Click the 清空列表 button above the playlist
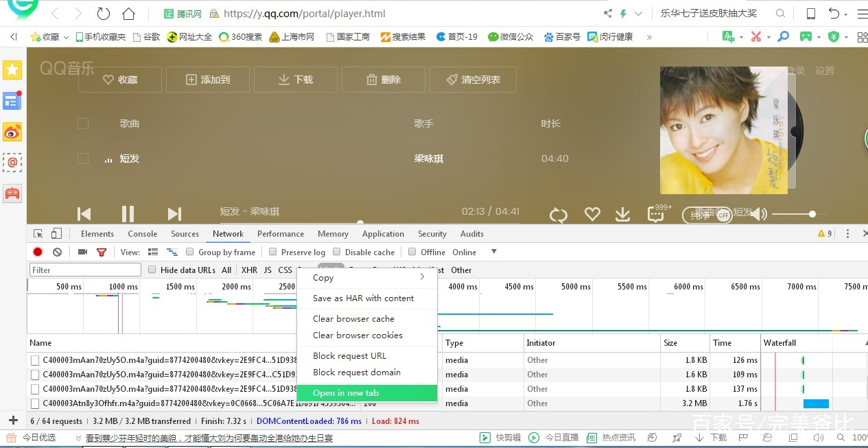 [472, 80]
